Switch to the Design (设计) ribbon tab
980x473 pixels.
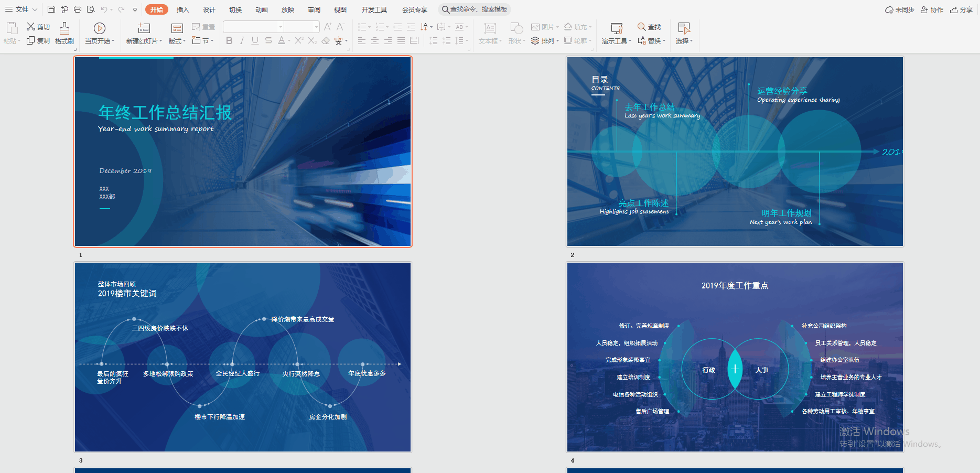point(209,9)
